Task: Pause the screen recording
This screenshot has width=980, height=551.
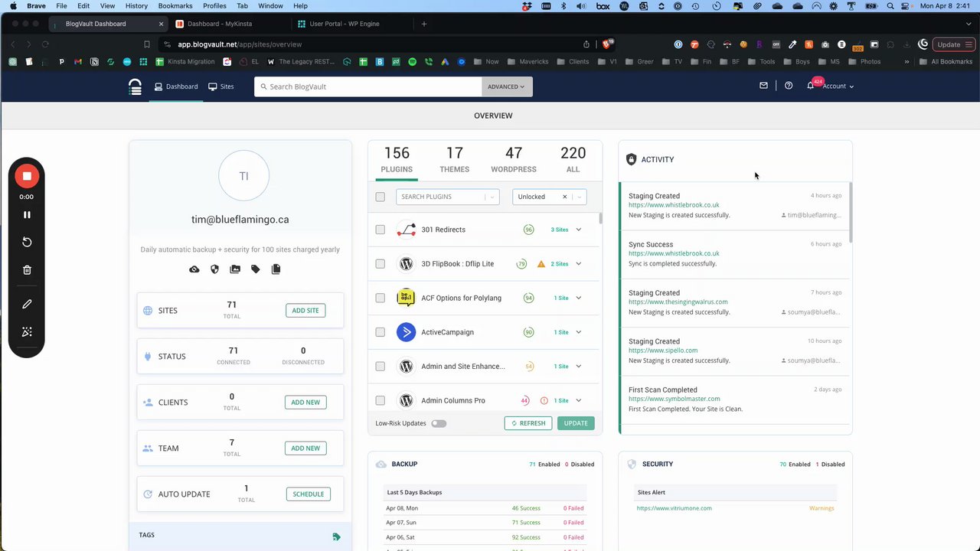Action: pyautogui.click(x=27, y=215)
